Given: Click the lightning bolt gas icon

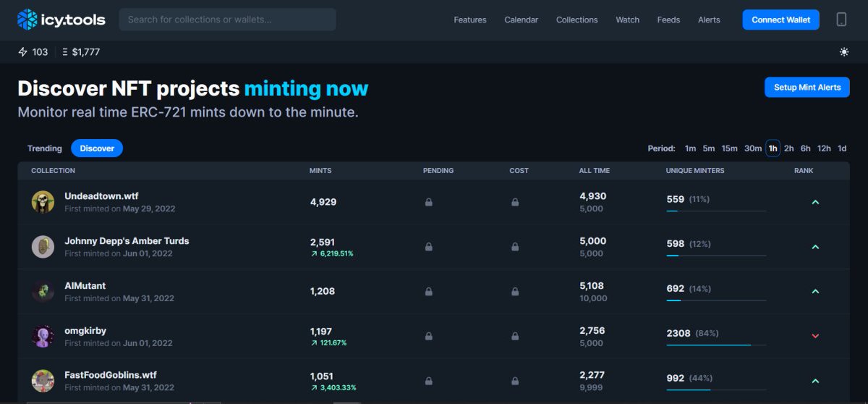Looking at the screenshot, I should tap(23, 52).
